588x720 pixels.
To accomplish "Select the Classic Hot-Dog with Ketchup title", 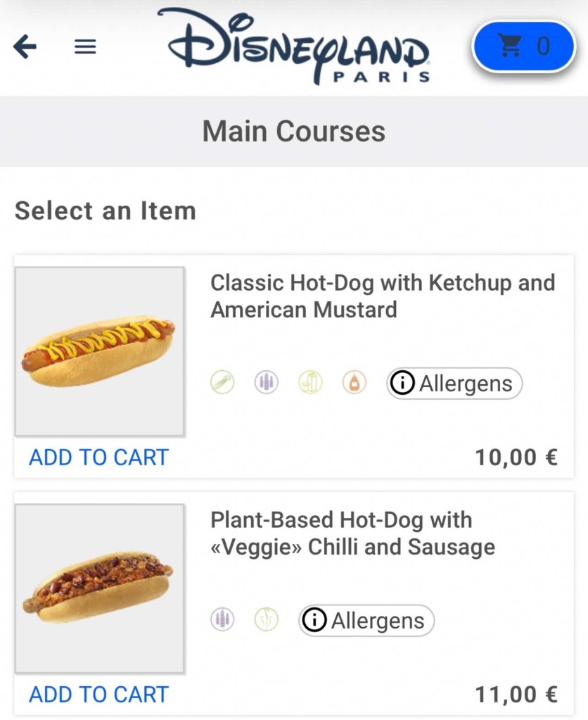I will click(x=382, y=296).
